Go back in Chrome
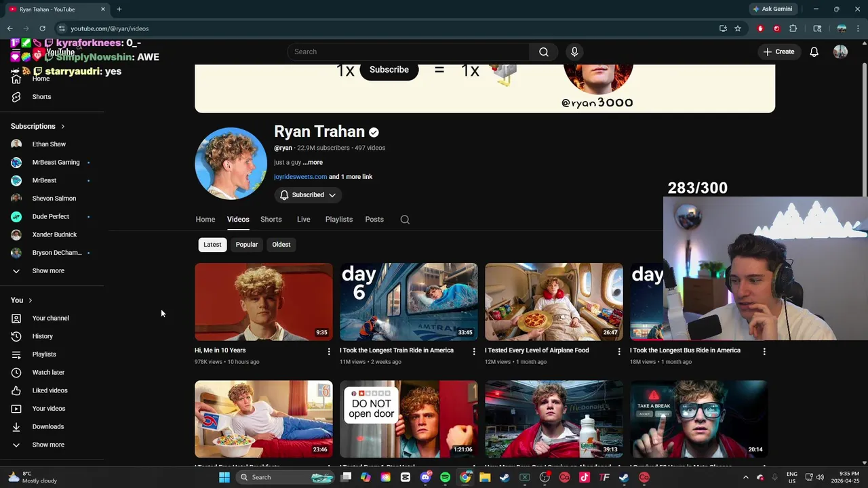The image size is (868, 488). [9, 28]
